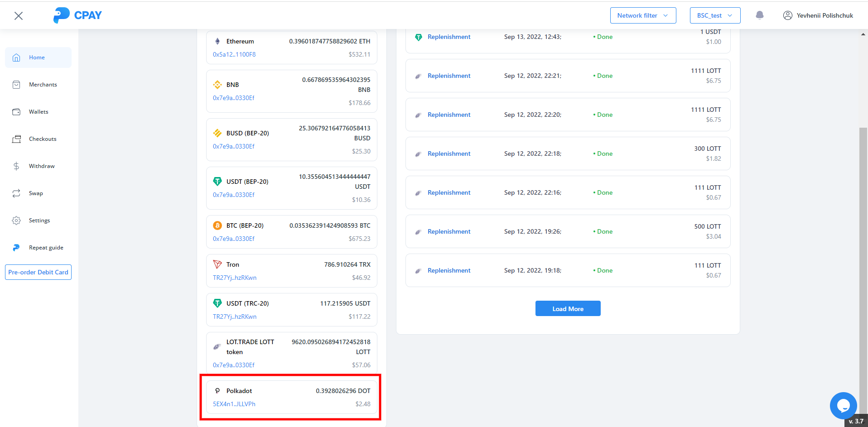868x427 pixels.
Task: Open the live chat bubble
Action: pos(843,405)
